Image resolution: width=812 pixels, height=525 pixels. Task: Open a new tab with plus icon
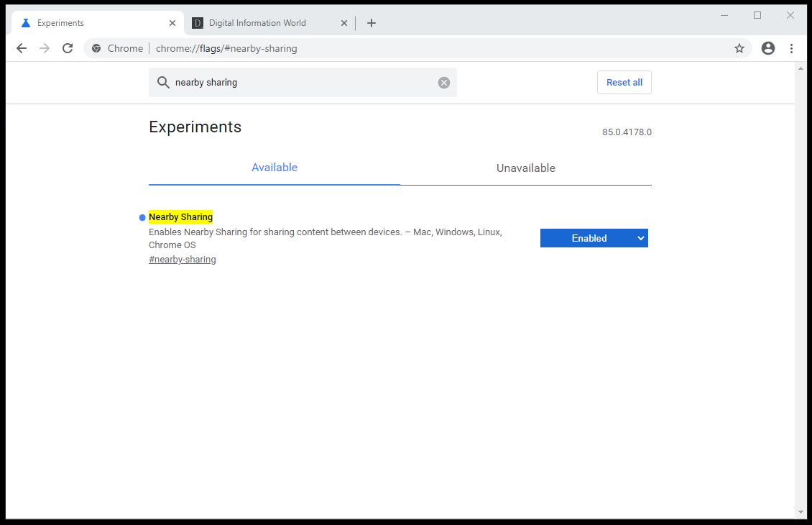tap(372, 23)
